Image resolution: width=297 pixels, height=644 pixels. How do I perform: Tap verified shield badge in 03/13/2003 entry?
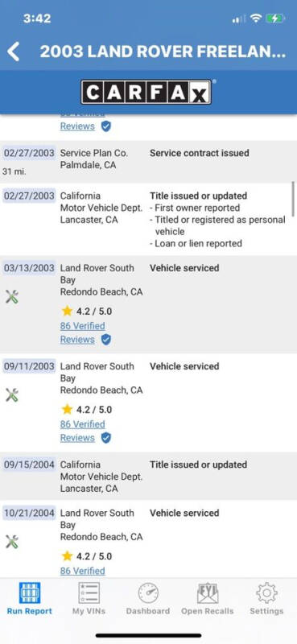[106, 340]
